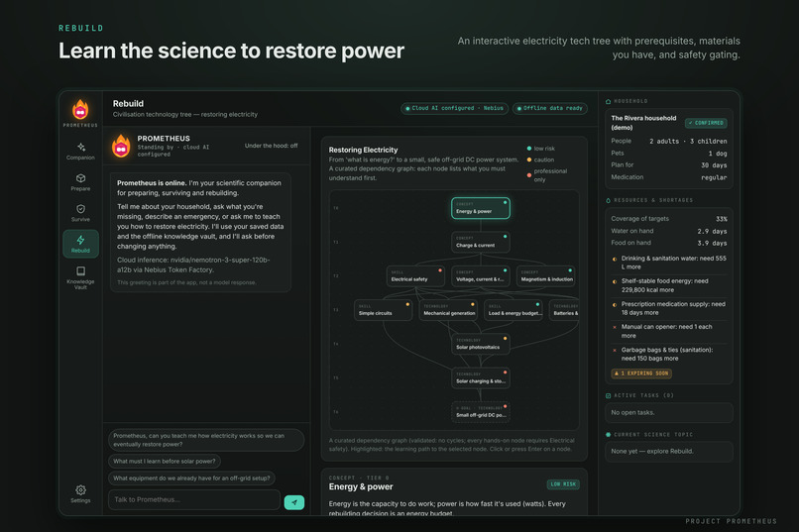
Task: Click the Current Science Topic header dot
Action: (608, 435)
